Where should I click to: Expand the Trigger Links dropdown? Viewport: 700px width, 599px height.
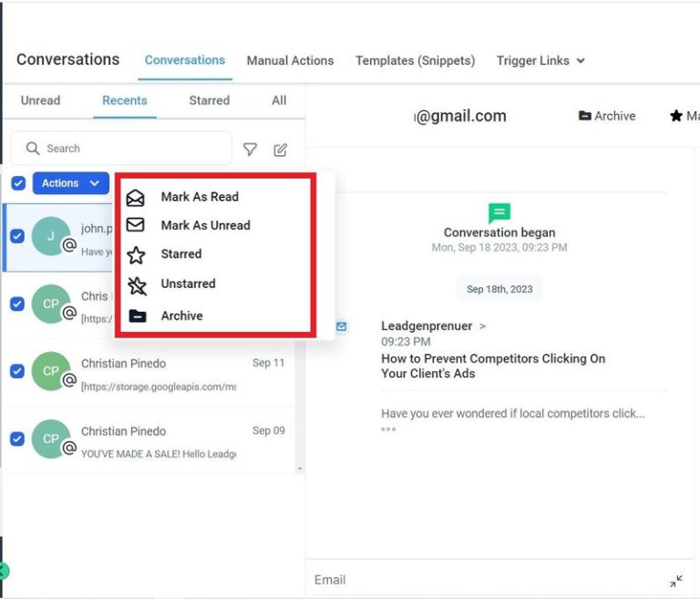pyautogui.click(x=540, y=61)
